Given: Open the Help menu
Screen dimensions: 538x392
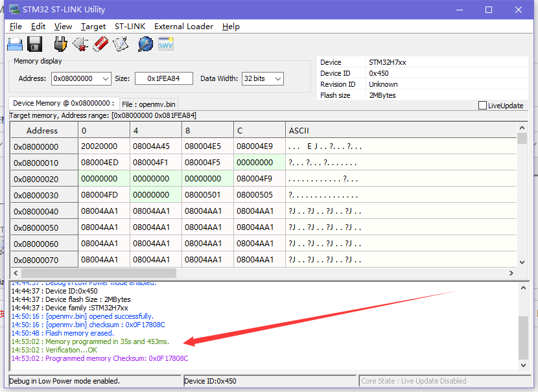Looking at the screenshot, I should tap(231, 27).
